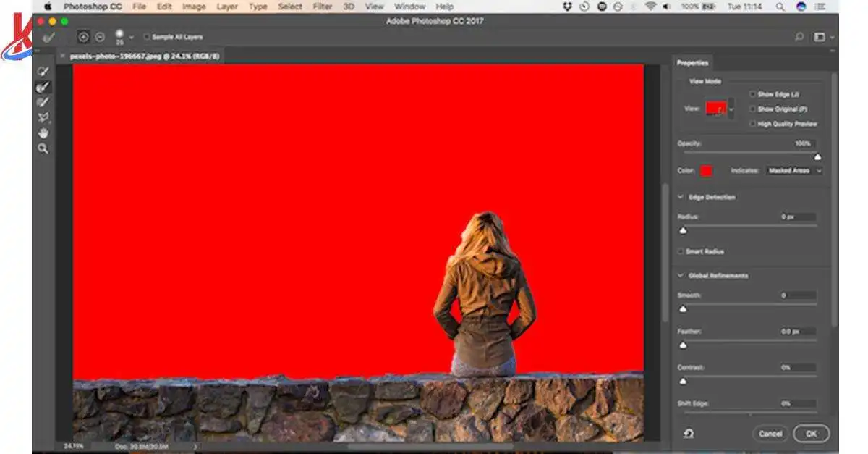
Task: Select the Quick Selection tool
Action: point(43,72)
